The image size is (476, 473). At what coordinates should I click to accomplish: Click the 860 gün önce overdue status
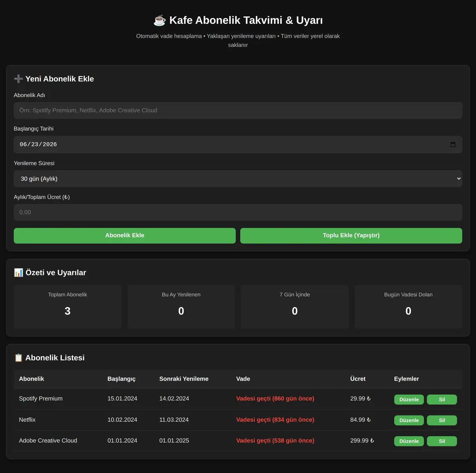(x=275, y=398)
